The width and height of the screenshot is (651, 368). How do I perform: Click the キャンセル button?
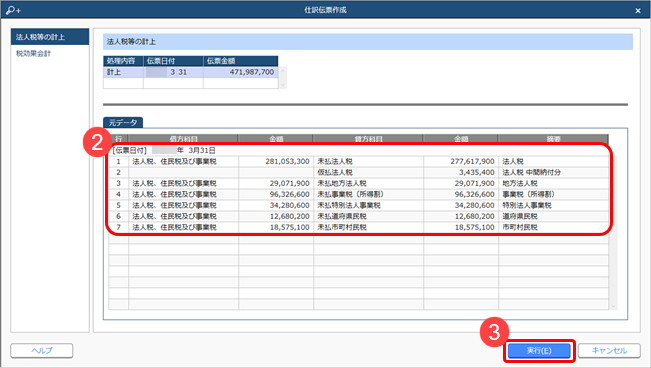[x=609, y=351]
